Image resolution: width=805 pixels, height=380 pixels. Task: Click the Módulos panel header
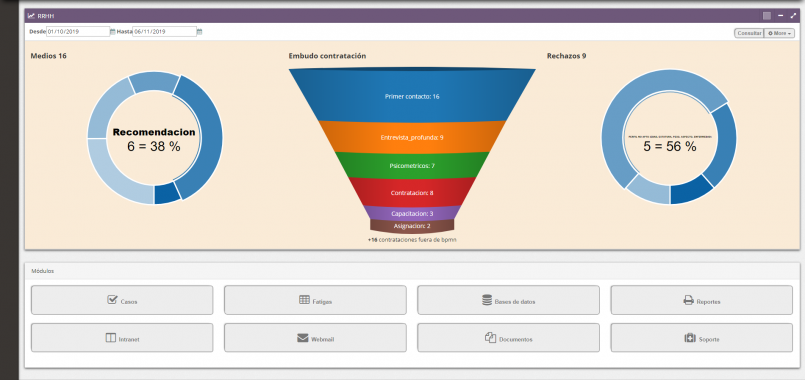(x=412, y=271)
